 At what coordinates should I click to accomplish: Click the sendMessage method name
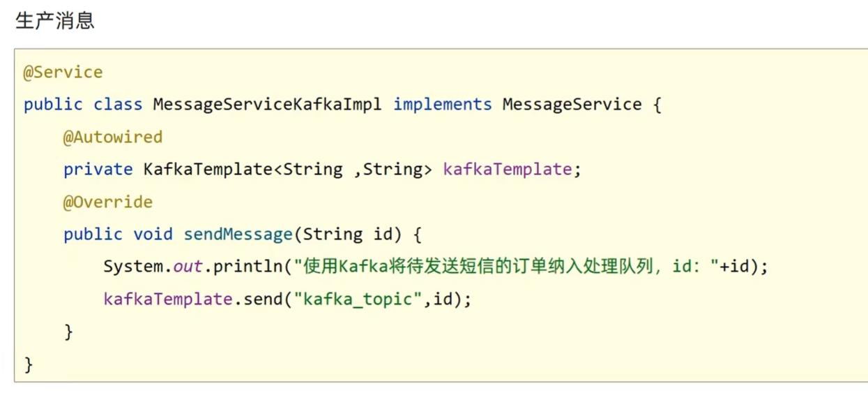coord(238,234)
